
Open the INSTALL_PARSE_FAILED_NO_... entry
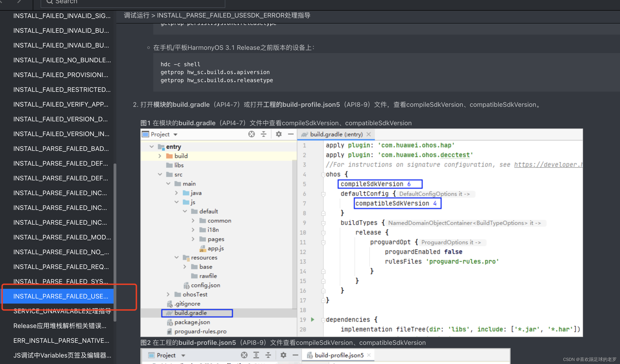coord(61,252)
